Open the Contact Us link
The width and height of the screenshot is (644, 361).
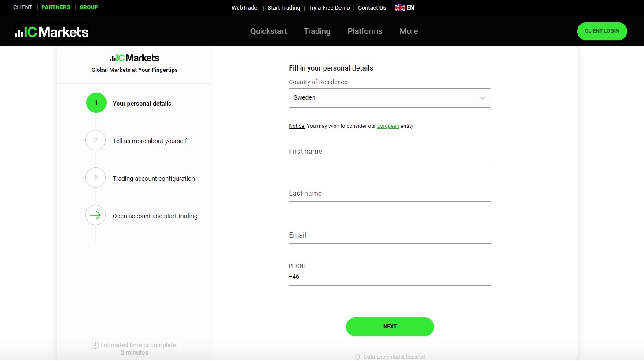(x=372, y=8)
